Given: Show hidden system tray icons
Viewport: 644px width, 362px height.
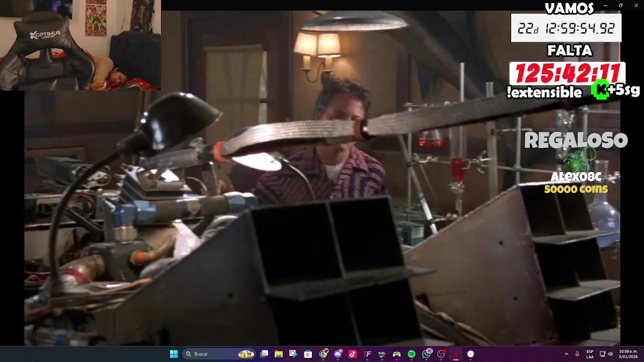Looking at the screenshot, I should click(567, 354).
